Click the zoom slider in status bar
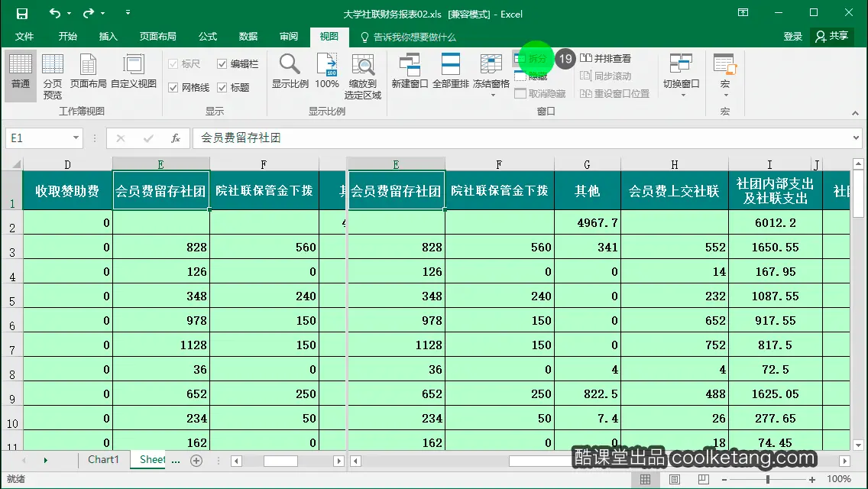Viewport: 868px width, 489px height. 768,480
